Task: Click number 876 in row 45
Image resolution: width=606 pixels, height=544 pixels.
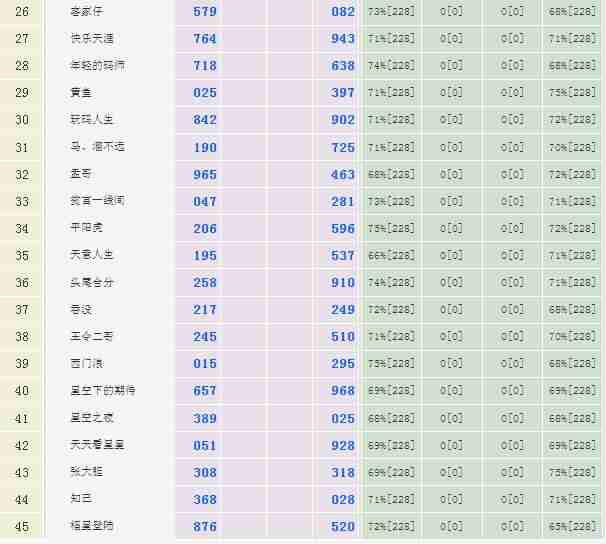Action: click(x=205, y=526)
